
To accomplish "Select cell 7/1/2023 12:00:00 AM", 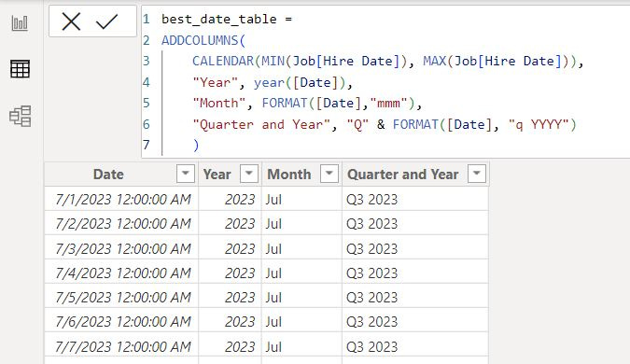I will (x=121, y=199).
